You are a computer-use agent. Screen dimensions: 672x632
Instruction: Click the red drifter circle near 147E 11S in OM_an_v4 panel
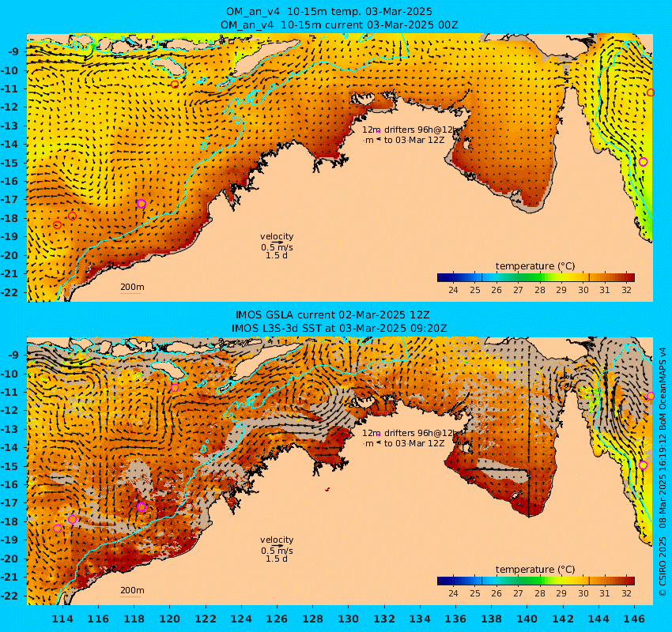[651, 92]
